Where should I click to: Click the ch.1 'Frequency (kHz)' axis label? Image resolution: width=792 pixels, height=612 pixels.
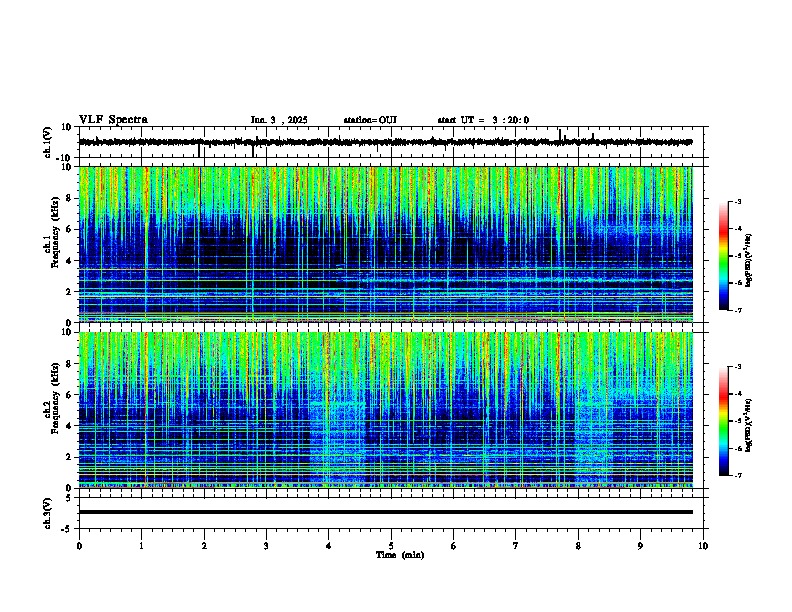(55, 232)
